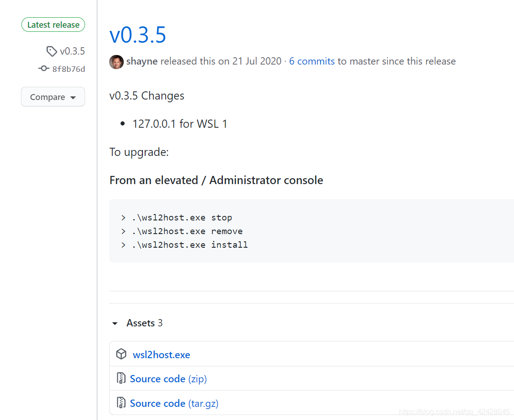Open the Compare dropdown

pos(53,97)
